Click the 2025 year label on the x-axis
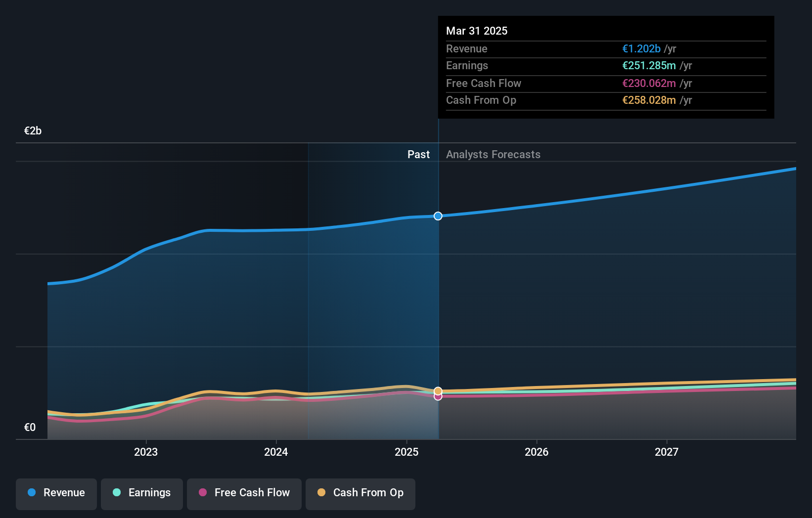Image resolution: width=812 pixels, height=518 pixels. 406,451
